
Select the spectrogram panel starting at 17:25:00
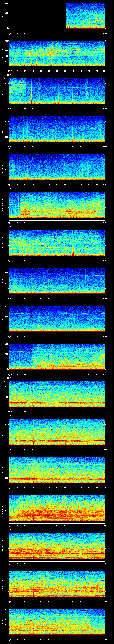[57, 621]
